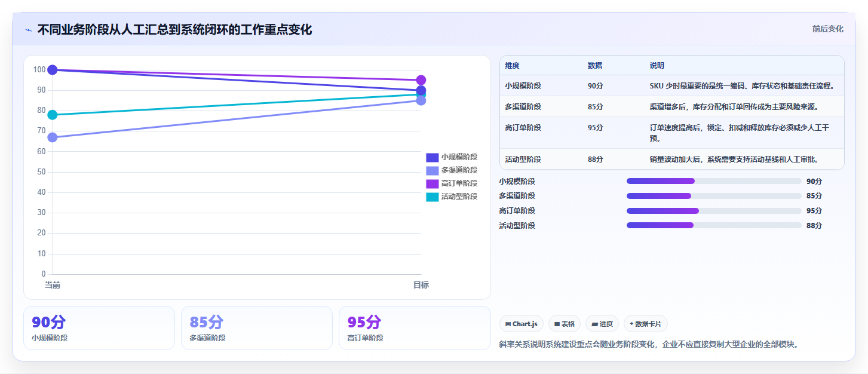Viewport: 868px width, 374px height.
Task: Click the 90分 value in the table
Action: (596, 86)
